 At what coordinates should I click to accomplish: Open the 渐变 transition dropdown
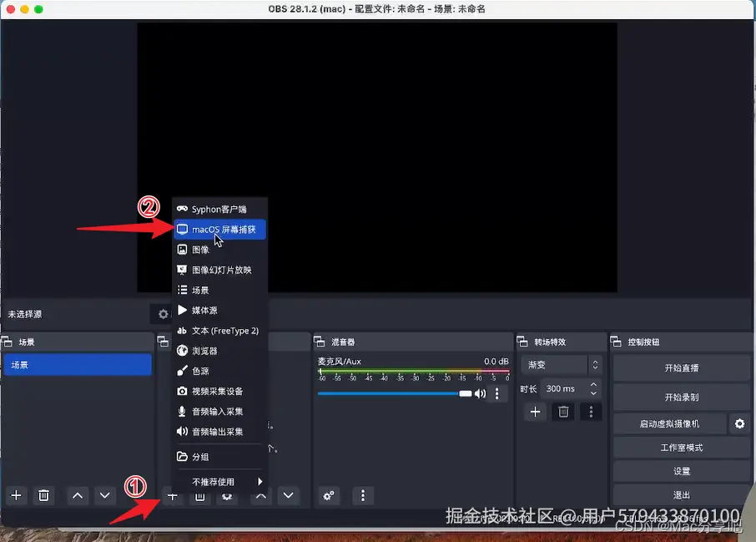tap(561, 364)
